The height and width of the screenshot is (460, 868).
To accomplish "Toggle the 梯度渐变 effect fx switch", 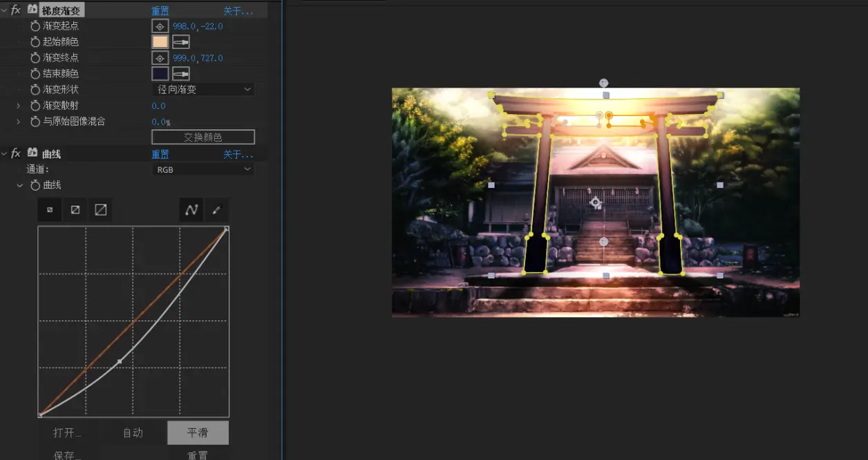I will (15, 10).
